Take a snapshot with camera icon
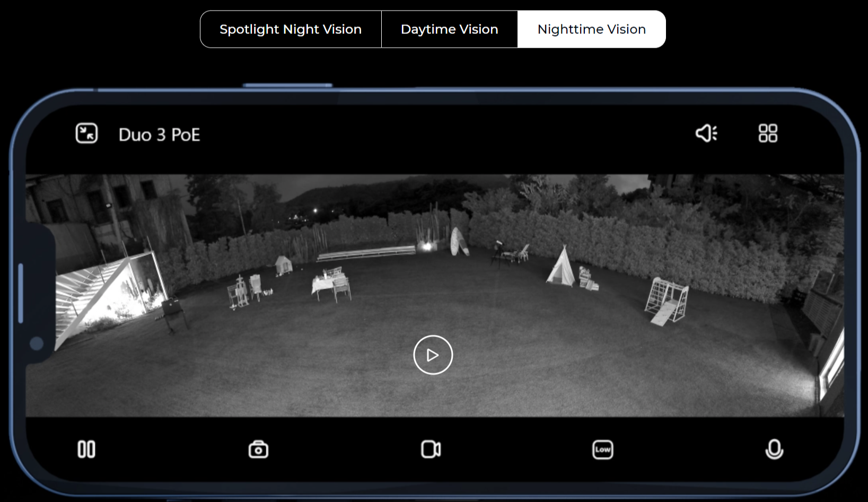This screenshot has height=502, width=868. coord(258,450)
